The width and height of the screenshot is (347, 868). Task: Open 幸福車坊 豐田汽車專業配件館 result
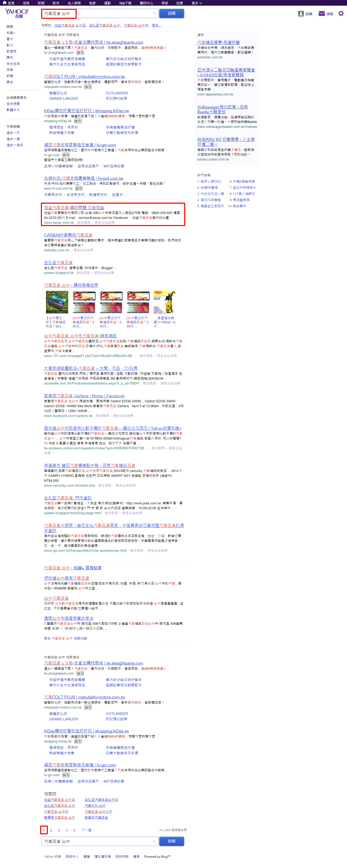pyautogui.click(x=90, y=465)
